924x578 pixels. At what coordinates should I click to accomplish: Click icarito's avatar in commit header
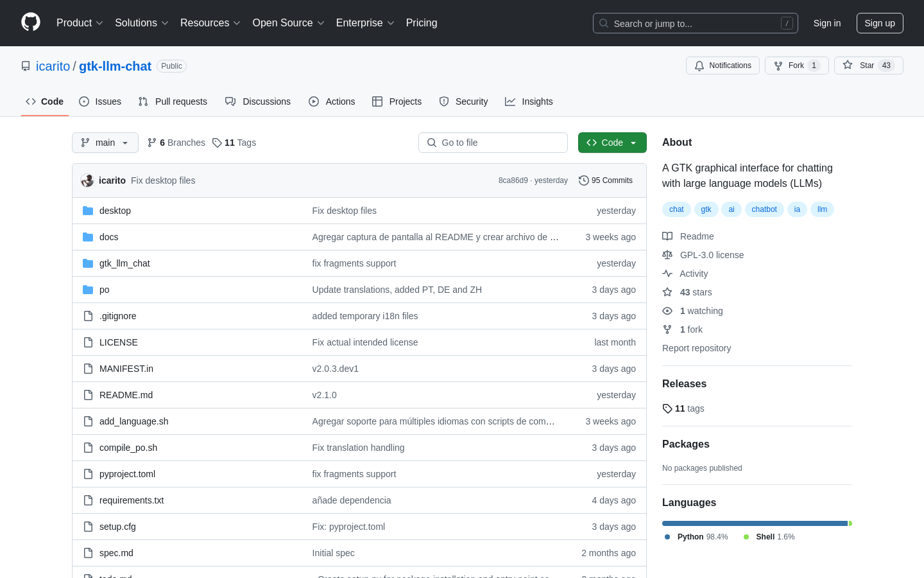[x=87, y=180]
